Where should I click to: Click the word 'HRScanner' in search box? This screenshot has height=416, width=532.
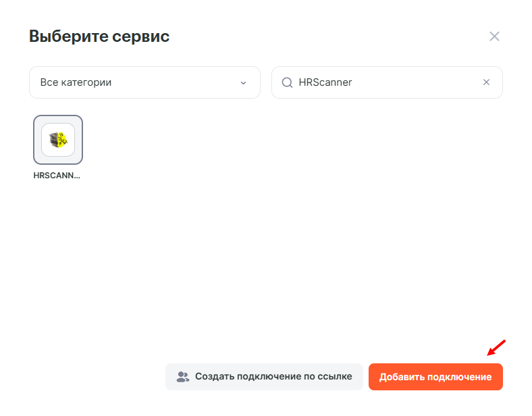(325, 82)
